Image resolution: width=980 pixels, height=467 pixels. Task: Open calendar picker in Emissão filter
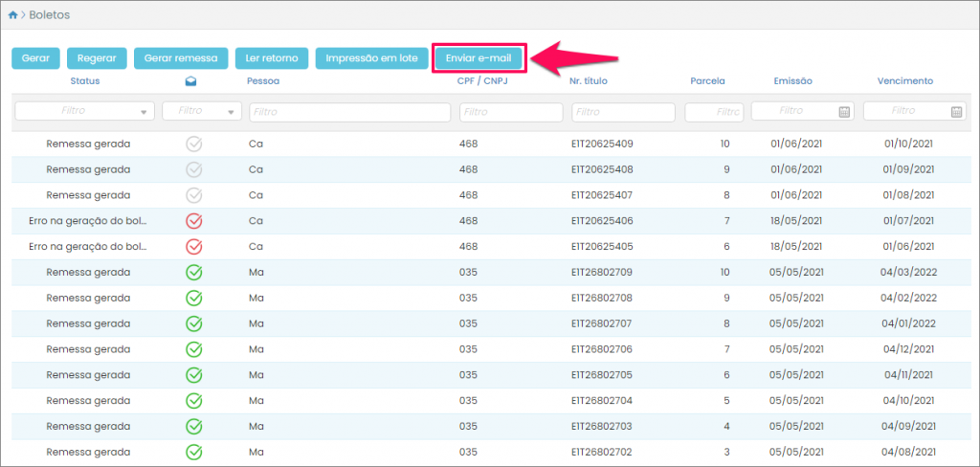[x=844, y=112]
